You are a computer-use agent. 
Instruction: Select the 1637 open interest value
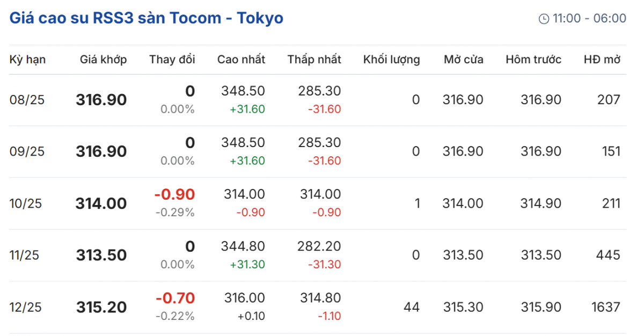(605, 308)
